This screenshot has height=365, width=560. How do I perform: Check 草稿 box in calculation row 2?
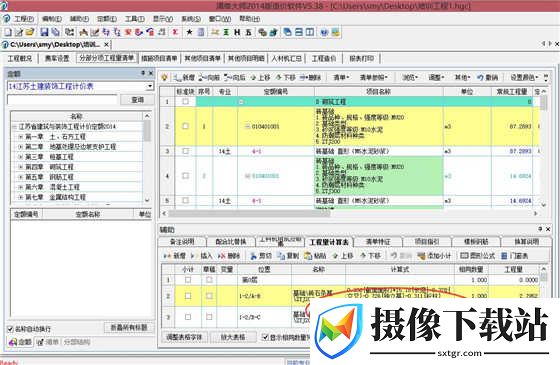(x=209, y=296)
